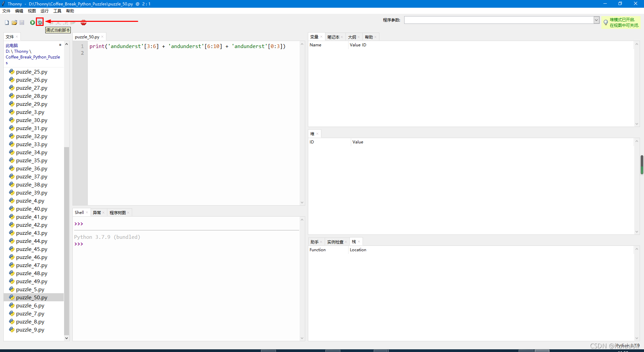Select the 堆 heap tab

pos(312,134)
